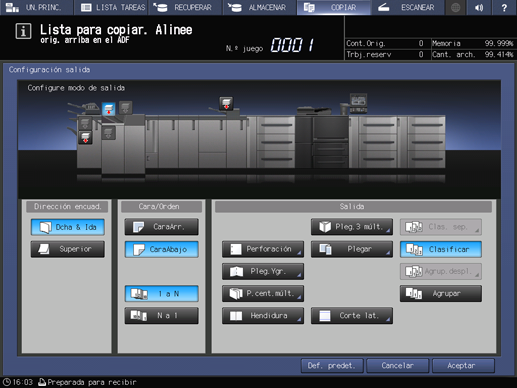517x388 pixels.
Task: Open Perforación punch options
Action: [x=263, y=249]
